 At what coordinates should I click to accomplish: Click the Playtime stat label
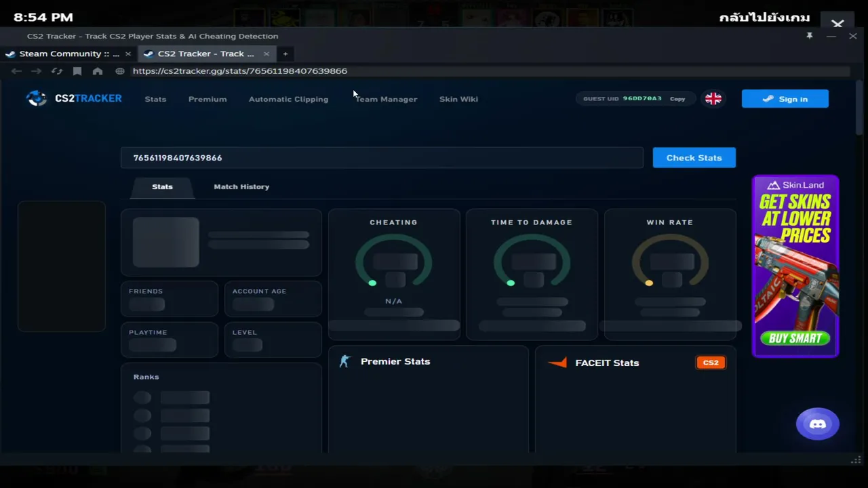tap(148, 333)
